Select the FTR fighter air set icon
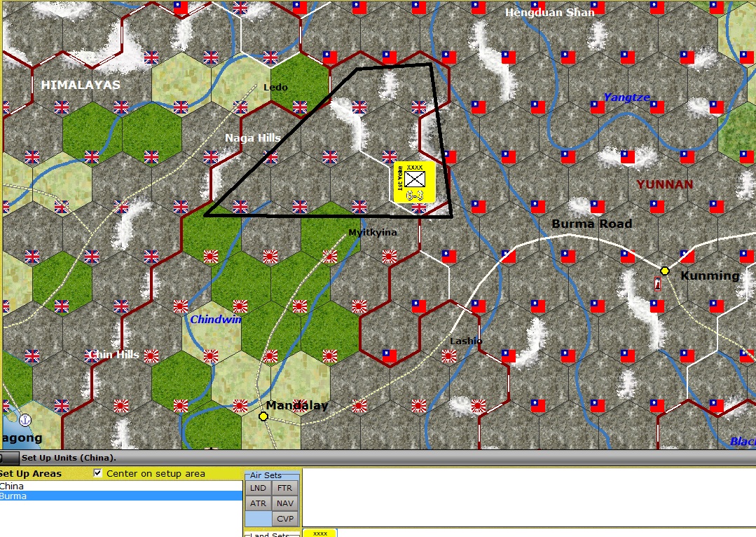Viewport: 756px width, 537px height. (284, 488)
